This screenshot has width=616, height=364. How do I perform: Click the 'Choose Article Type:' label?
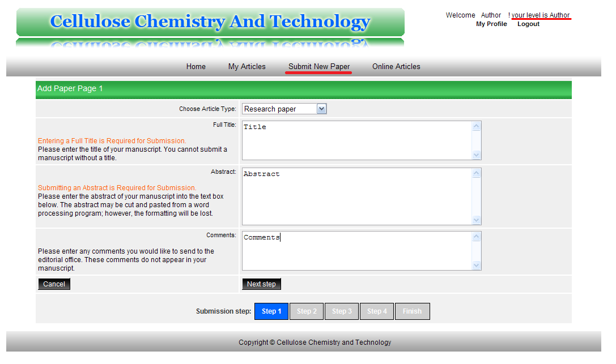pyautogui.click(x=208, y=109)
